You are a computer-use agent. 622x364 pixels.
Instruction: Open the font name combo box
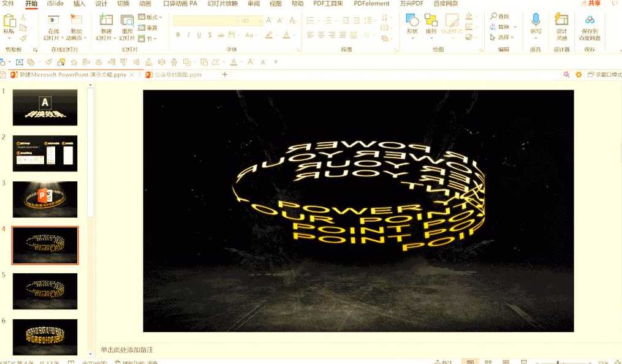(206, 20)
